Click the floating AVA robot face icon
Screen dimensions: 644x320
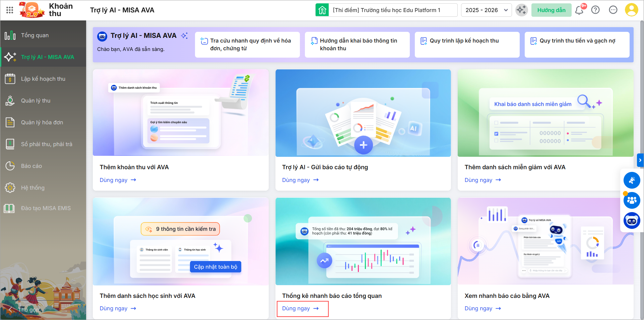[632, 220]
